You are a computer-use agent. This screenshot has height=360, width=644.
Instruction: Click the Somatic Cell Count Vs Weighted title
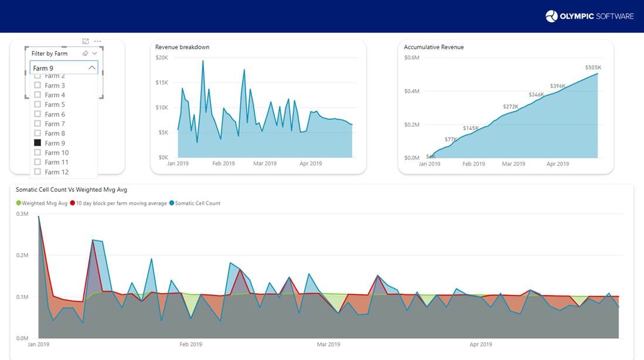click(71, 190)
